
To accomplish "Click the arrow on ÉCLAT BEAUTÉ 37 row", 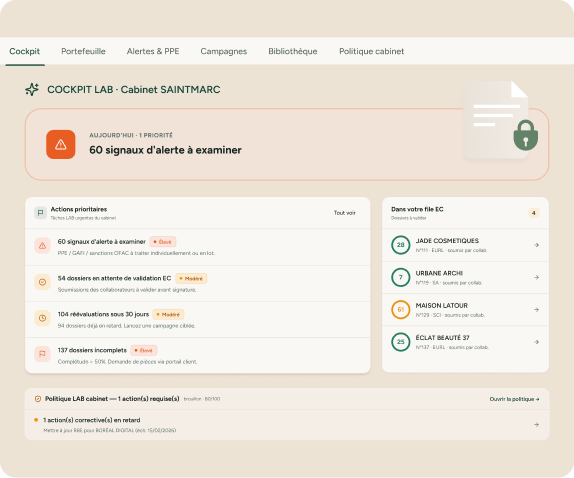I will 536,341.
